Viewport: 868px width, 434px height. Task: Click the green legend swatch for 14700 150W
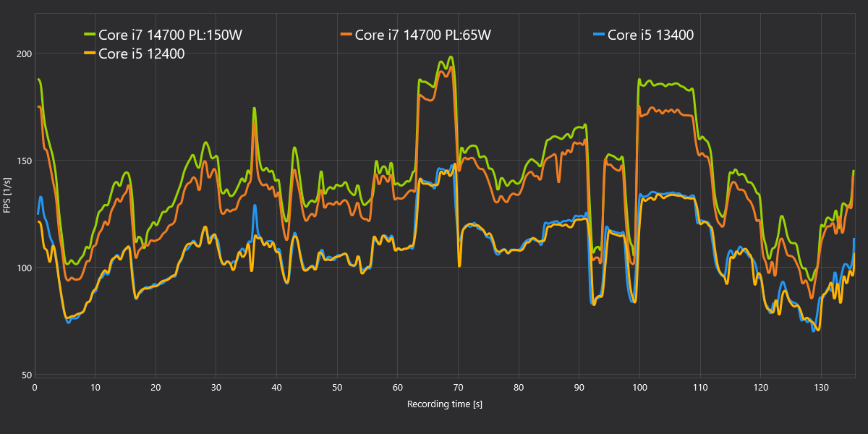pos(90,34)
